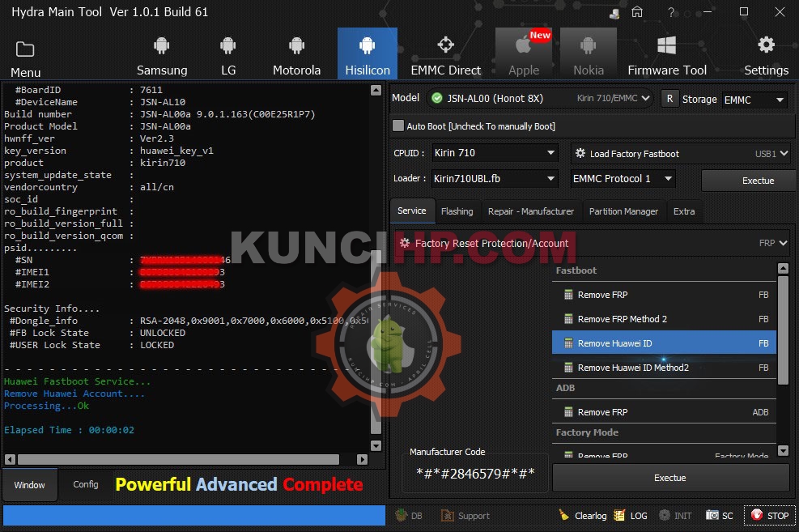Viewport: 799px width, 532px height.
Task: Expand the USB1 dropdown arrow
Action: coord(784,153)
